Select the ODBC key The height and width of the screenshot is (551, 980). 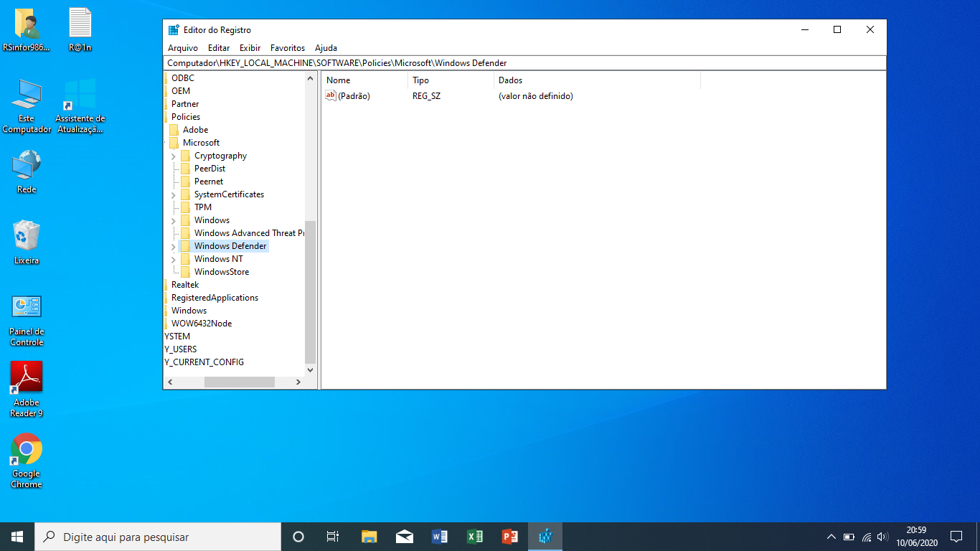pyautogui.click(x=182, y=78)
